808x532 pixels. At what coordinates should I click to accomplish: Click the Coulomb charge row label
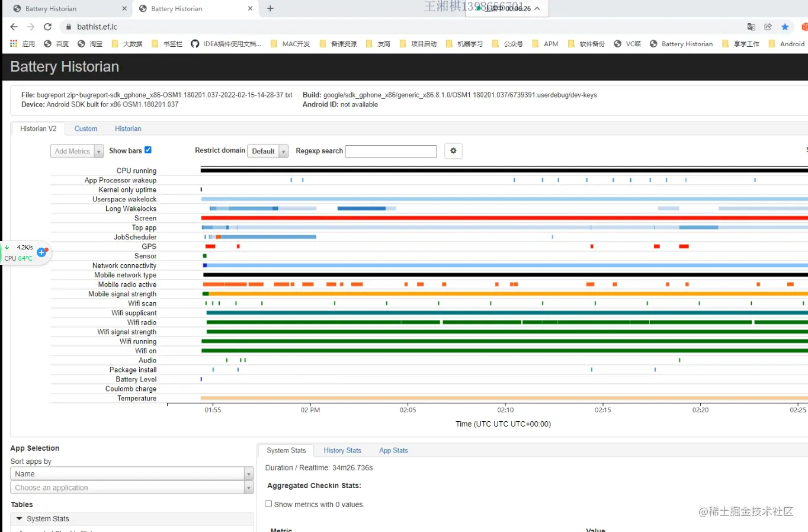point(131,389)
